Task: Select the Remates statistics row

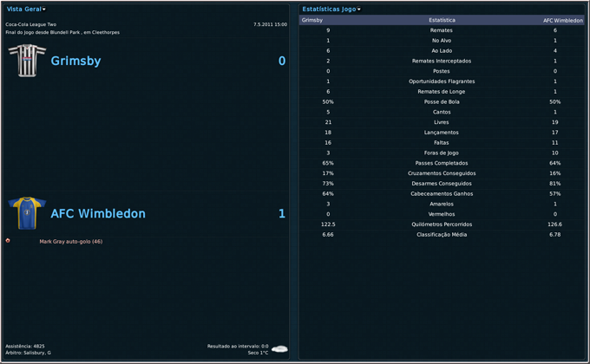Action: (441, 30)
